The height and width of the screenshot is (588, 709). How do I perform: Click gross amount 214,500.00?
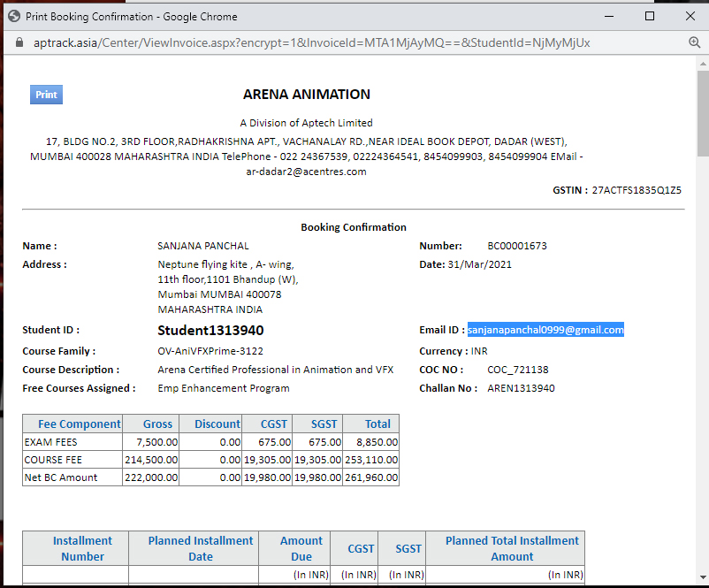151,460
